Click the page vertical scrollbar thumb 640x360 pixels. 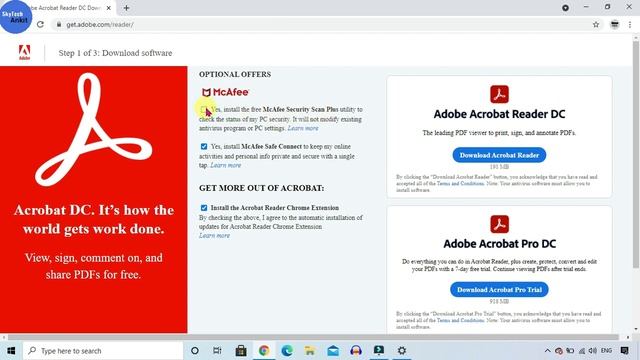pyautogui.click(x=636, y=155)
